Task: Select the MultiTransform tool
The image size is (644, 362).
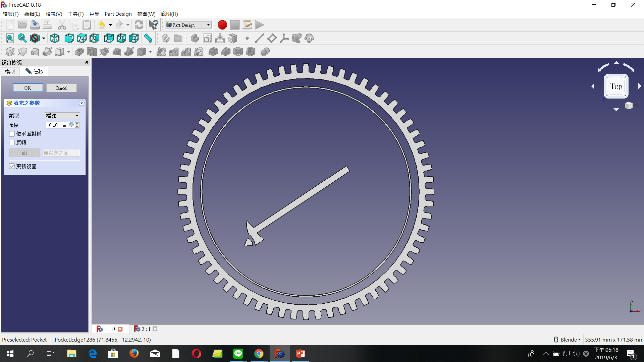Action: click(199, 52)
